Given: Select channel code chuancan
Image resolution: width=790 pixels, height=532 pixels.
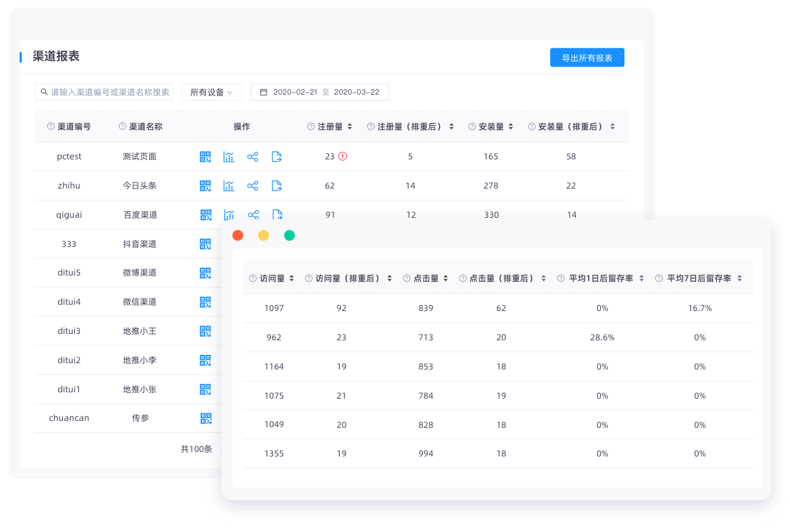Looking at the screenshot, I should (69, 418).
